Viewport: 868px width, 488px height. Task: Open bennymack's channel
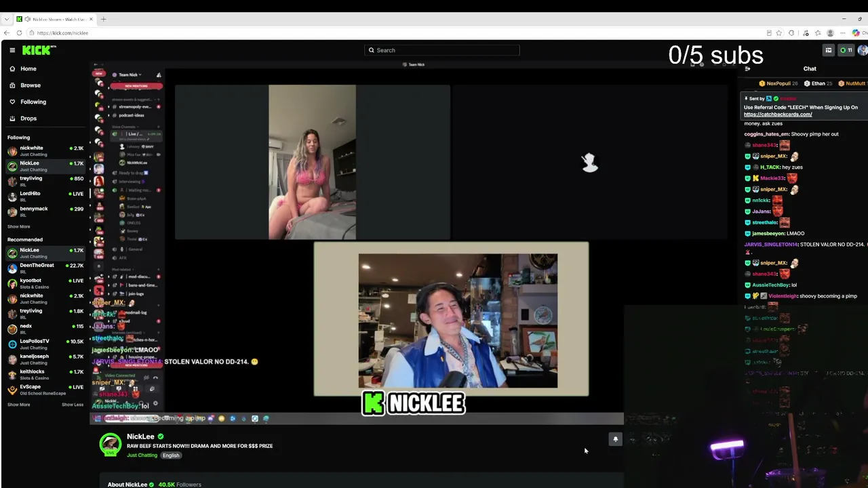[46, 211]
